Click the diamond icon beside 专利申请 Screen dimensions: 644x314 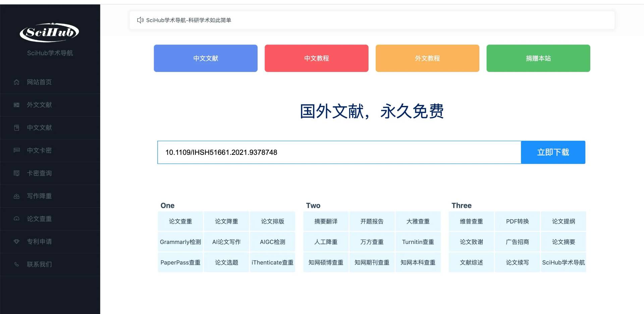pos(16,242)
